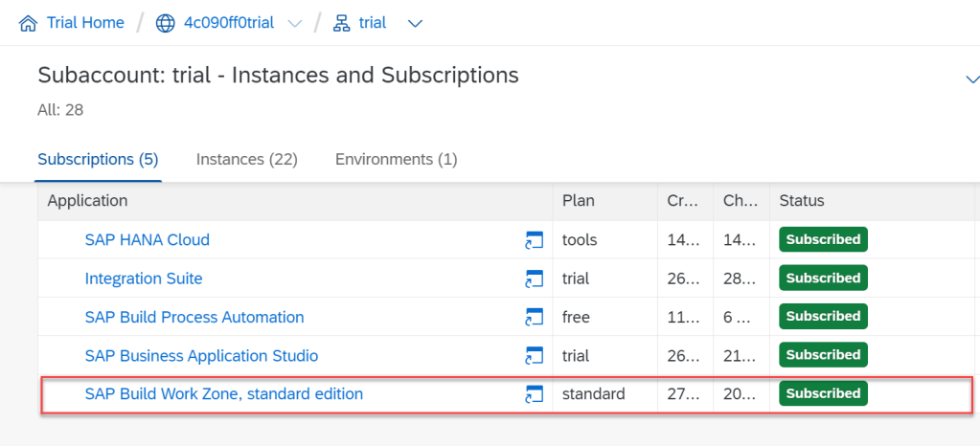
Task: Switch to the Instances (22) tab
Action: (x=246, y=159)
